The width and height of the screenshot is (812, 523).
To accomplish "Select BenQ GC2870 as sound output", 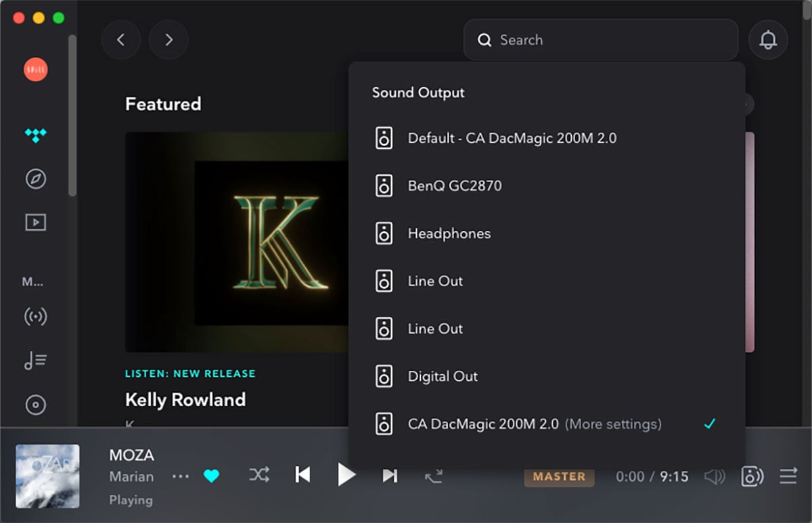I will point(547,185).
